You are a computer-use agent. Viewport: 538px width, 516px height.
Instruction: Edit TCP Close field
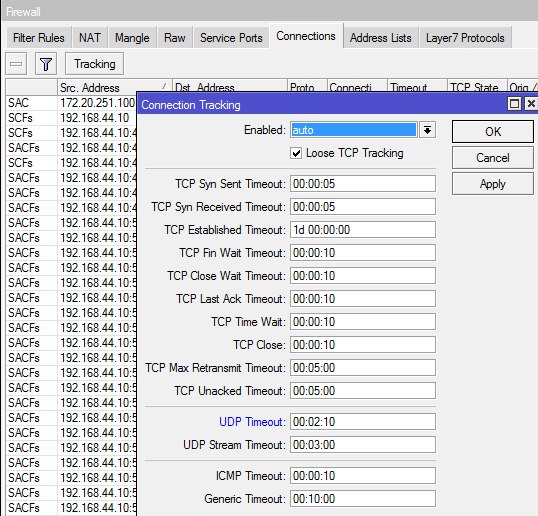(363, 345)
